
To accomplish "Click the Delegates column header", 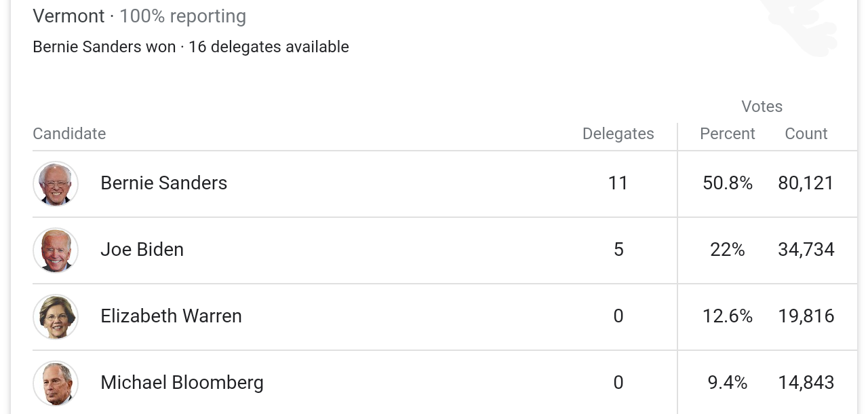I will point(618,134).
